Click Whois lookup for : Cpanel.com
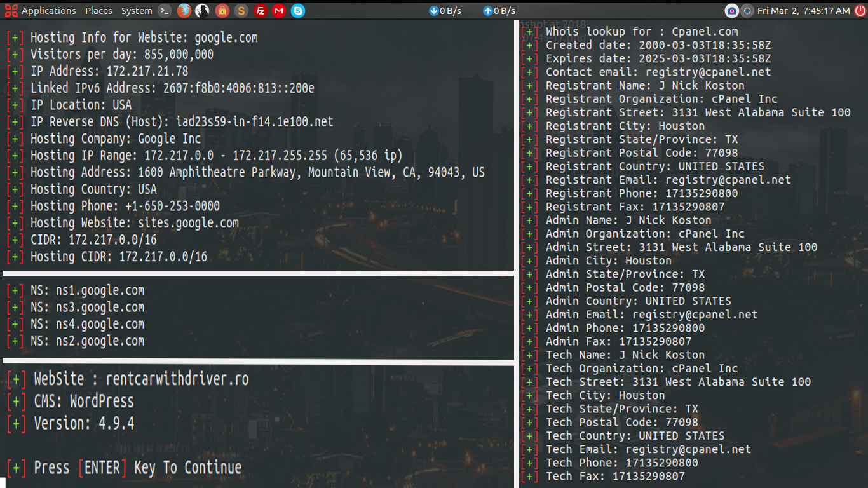This screenshot has width=868, height=488. [x=630, y=32]
